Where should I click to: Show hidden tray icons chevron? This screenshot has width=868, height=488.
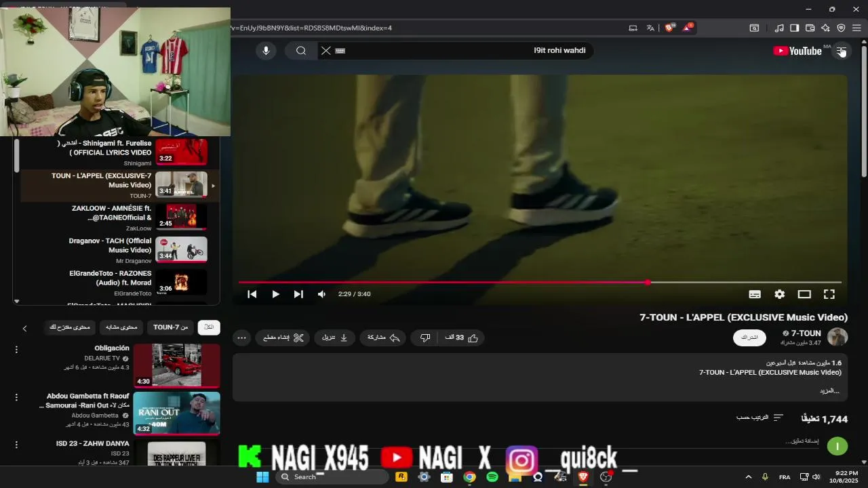pos(749,477)
